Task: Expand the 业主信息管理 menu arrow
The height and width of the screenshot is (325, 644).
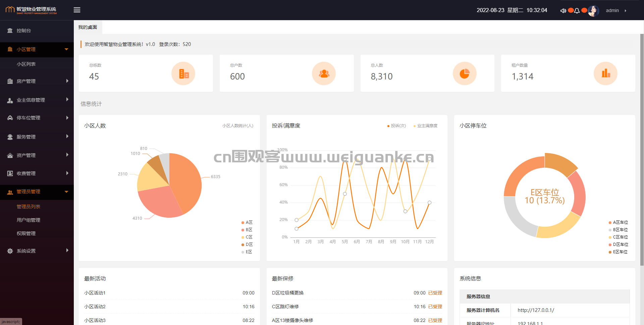Action: [67, 100]
